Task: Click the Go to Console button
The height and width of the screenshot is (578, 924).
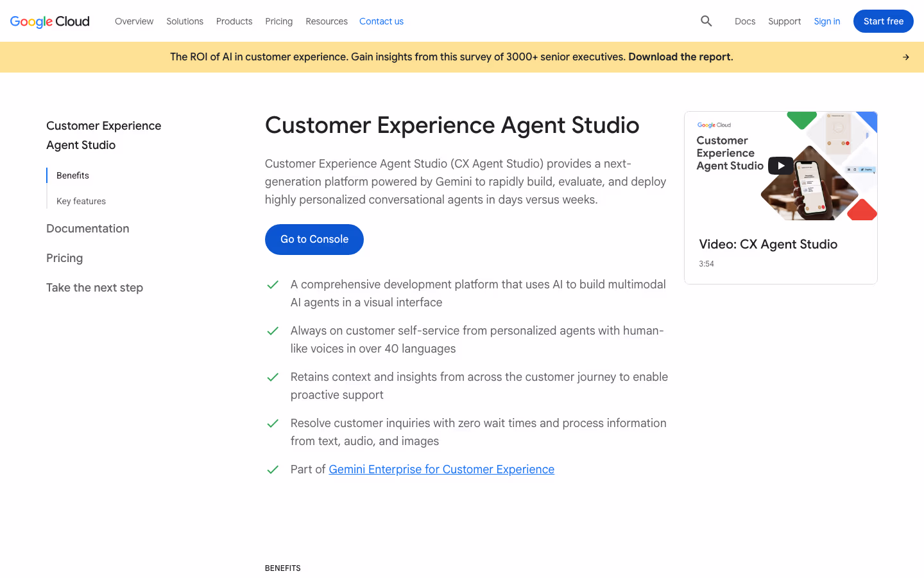Action: [x=314, y=240]
